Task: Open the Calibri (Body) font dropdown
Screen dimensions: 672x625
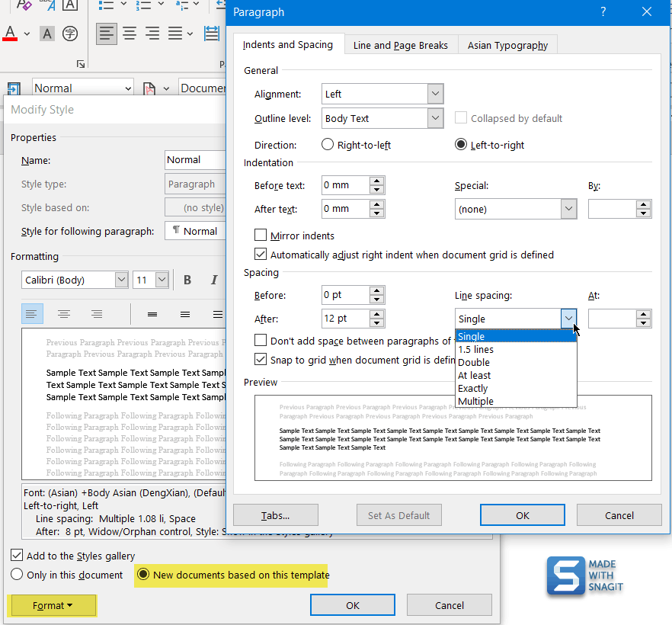Action: click(x=121, y=280)
